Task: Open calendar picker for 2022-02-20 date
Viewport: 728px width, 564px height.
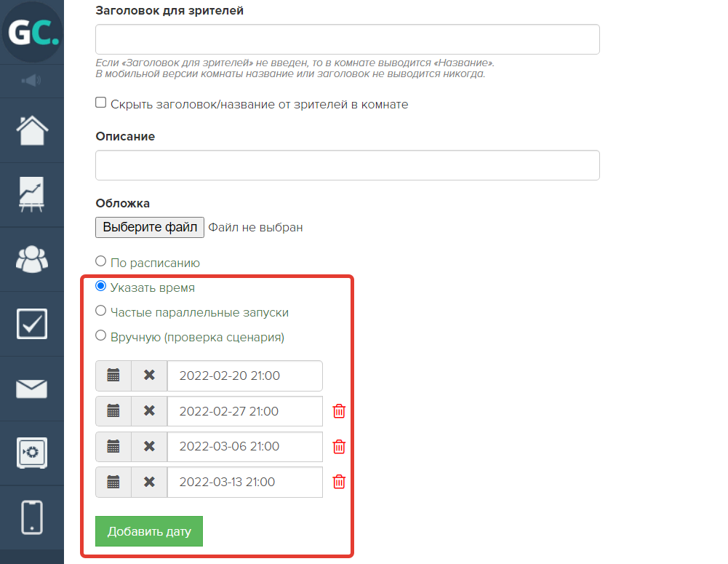Action: (113, 376)
